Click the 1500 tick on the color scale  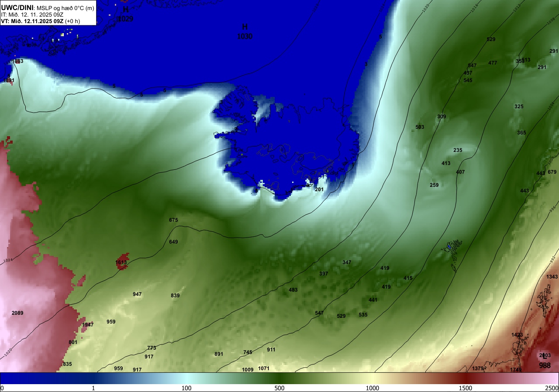(465, 388)
